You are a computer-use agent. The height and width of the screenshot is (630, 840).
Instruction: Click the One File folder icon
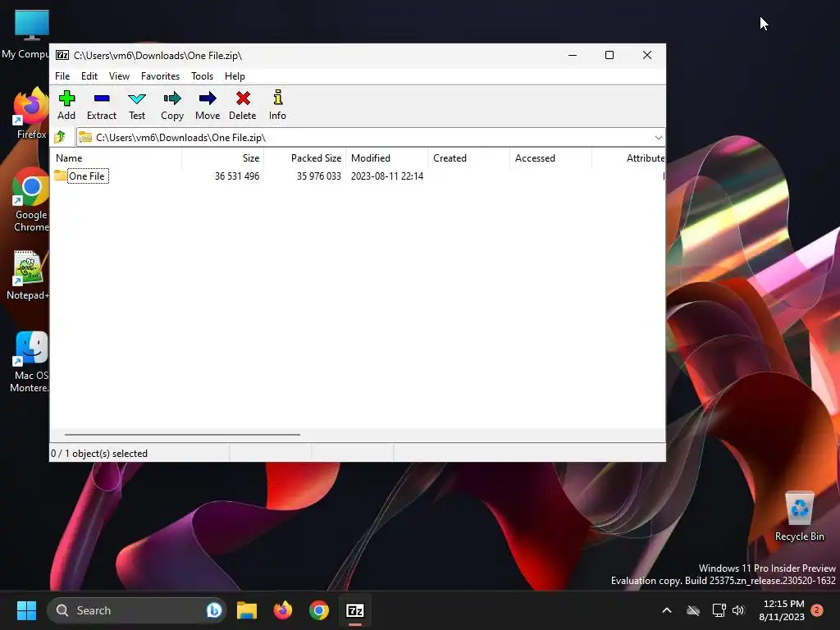pos(61,176)
